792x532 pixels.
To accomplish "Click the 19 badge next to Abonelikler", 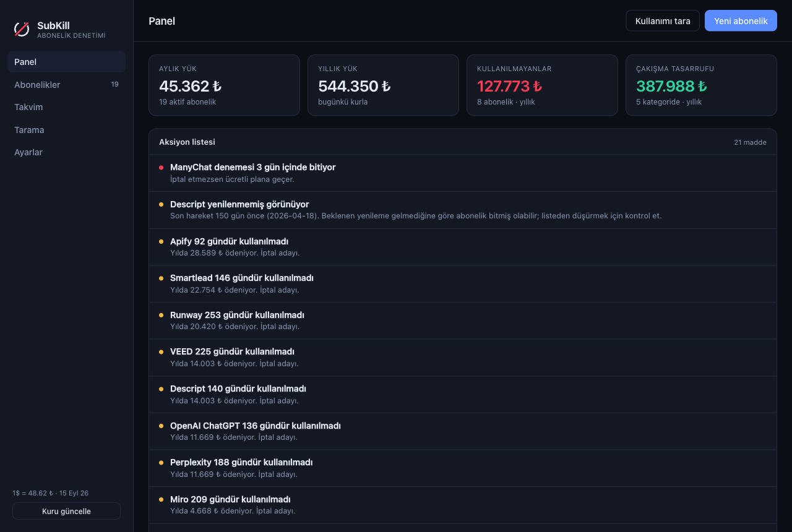I will click(115, 85).
